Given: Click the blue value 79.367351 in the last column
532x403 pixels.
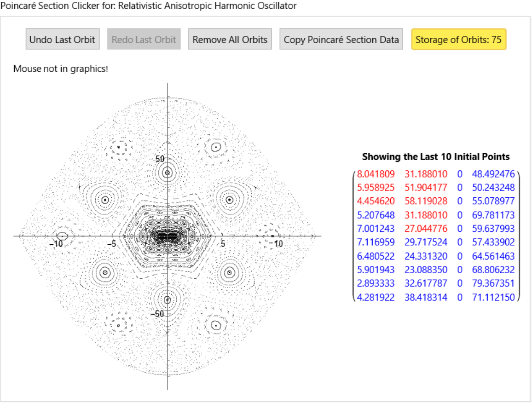Looking at the screenshot, I should coord(493,283).
